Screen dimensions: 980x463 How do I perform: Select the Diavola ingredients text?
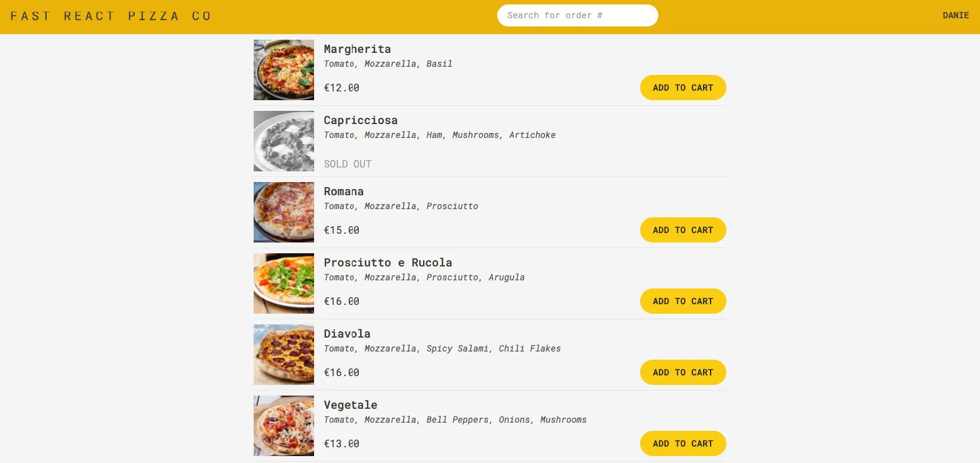coord(442,348)
